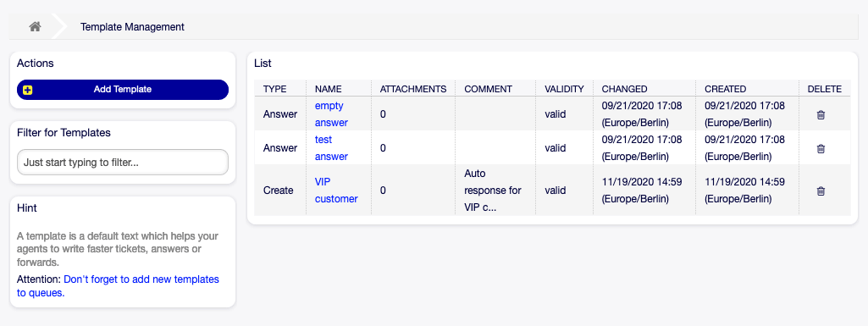The width and height of the screenshot is (868, 326).
Task: Click the List panel heading
Action: coord(263,64)
